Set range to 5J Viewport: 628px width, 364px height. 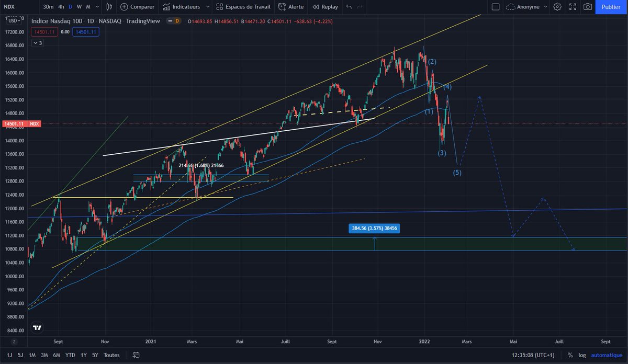pyautogui.click(x=20, y=355)
